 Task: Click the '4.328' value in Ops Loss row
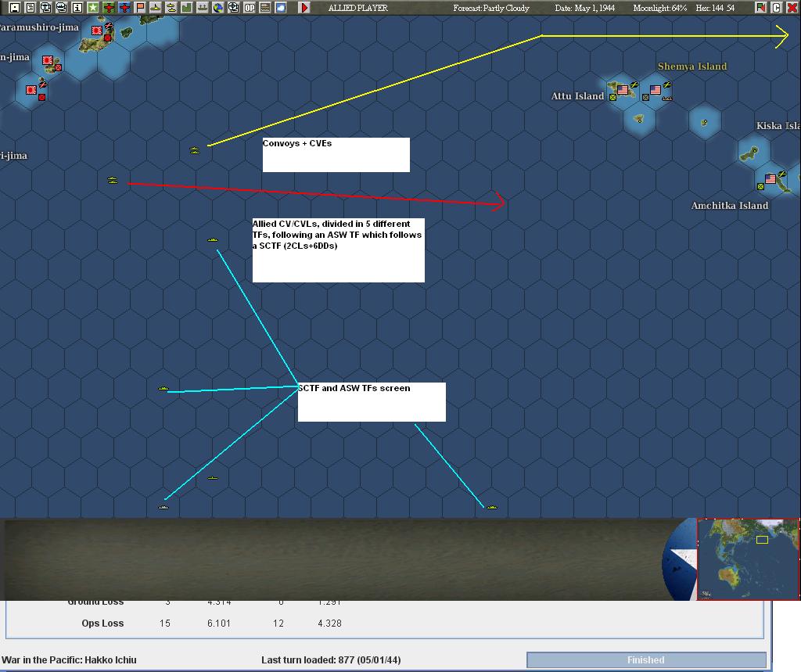pos(329,623)
